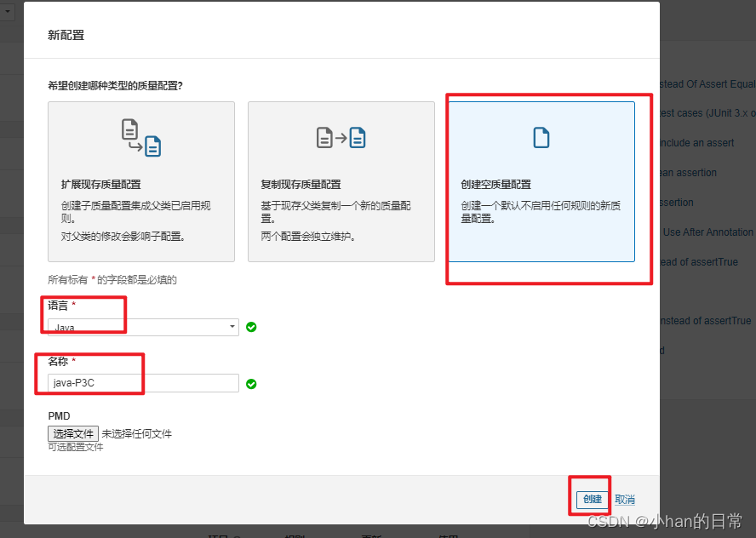
Task: Click the 未选择任何文件 status text
Action: click(137, 434)
